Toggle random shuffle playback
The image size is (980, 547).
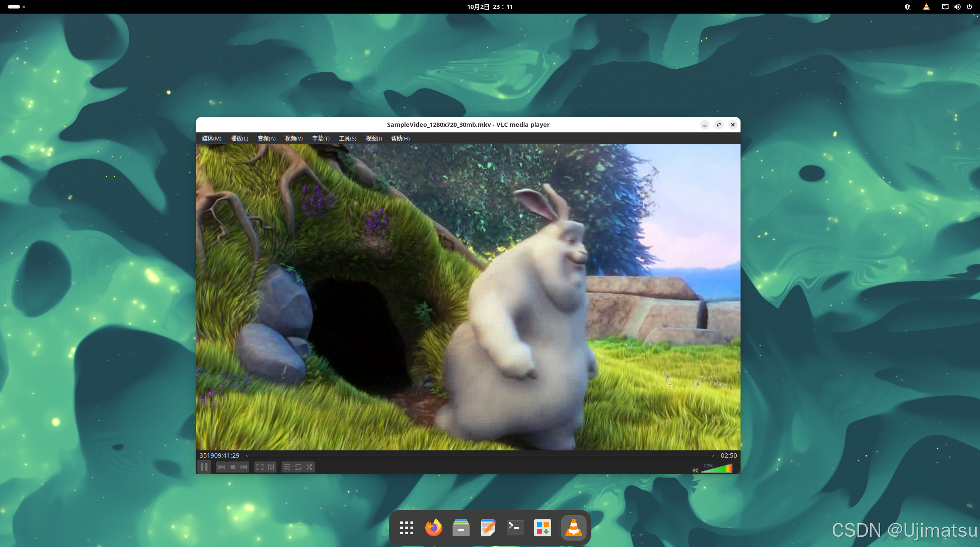(x=309, y=467)
